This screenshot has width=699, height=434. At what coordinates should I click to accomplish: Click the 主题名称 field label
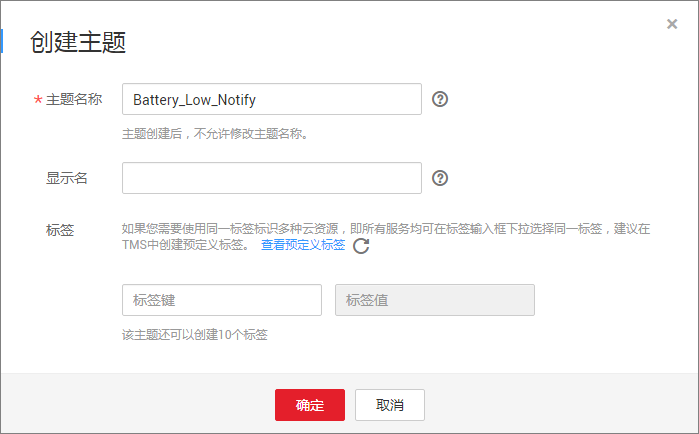point(74,99)
